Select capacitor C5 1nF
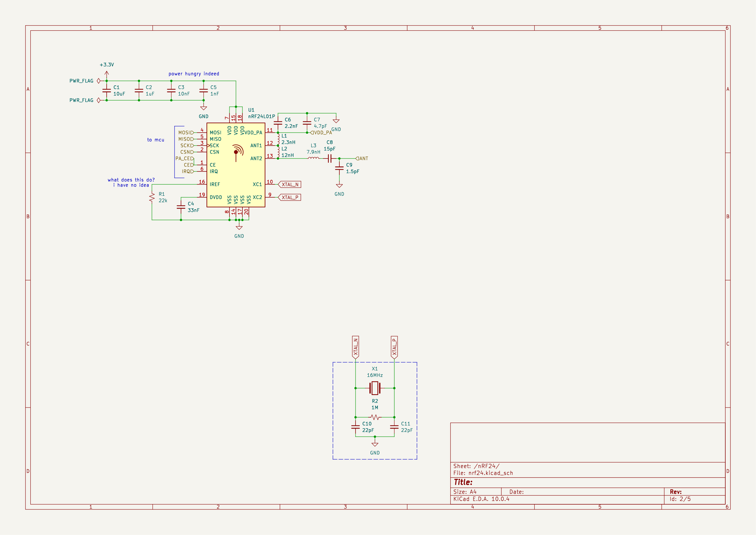The image size is (756, 535). [x=204, y=91]
